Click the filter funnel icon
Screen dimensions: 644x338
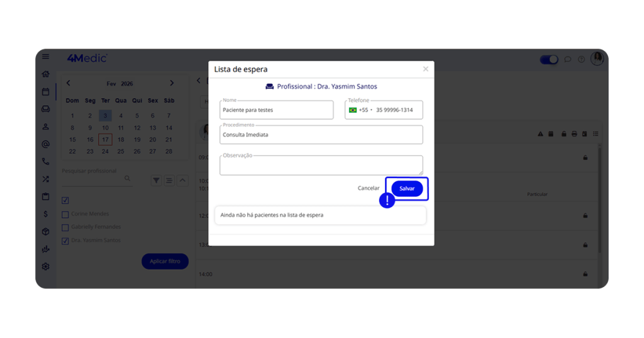[x=156, y=181]
